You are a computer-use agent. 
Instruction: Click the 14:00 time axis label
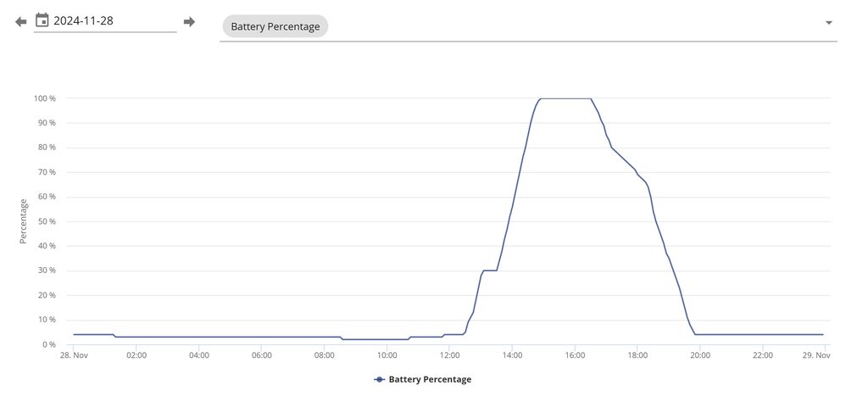[512, 356]
